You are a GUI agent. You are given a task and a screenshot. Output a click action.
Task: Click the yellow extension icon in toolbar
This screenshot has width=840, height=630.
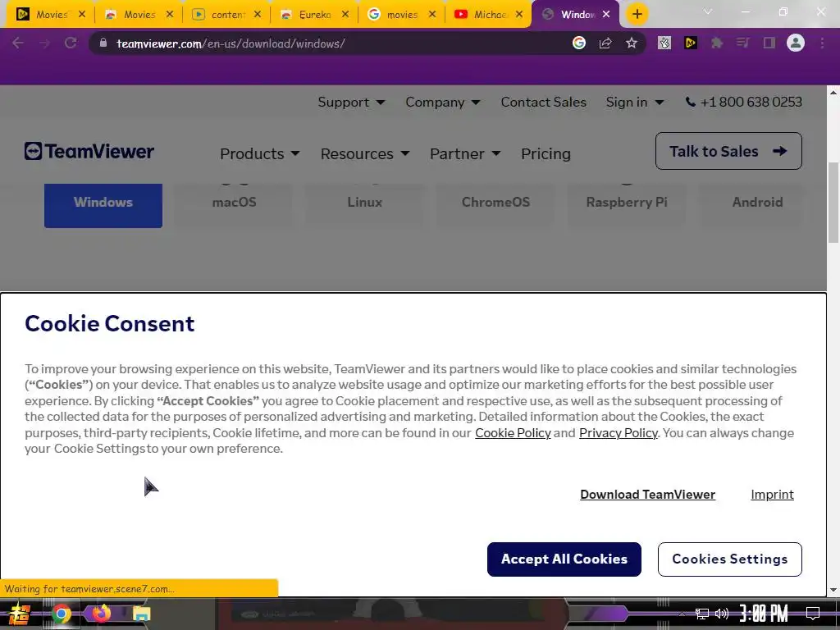tap(691, 43)
